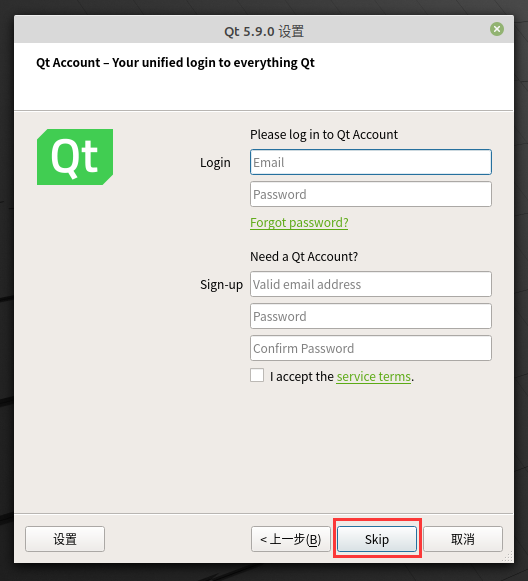Viewport: 528px width, 581px height.
Task: Tick the accept service terms checkbox
Action: (x=257, y=375)
